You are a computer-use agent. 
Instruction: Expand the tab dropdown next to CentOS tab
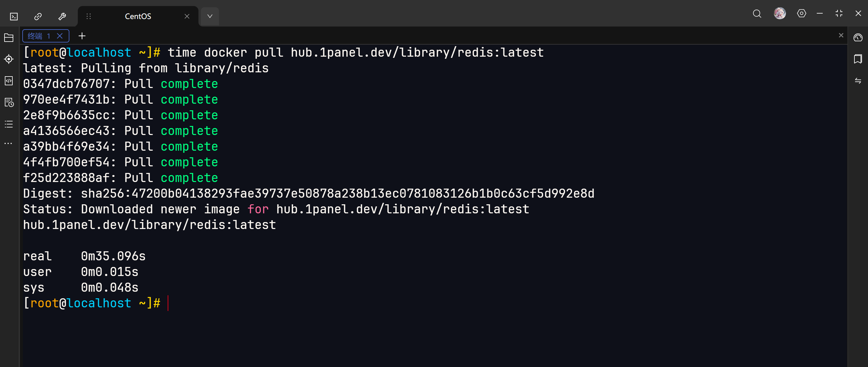pos(210,16)
